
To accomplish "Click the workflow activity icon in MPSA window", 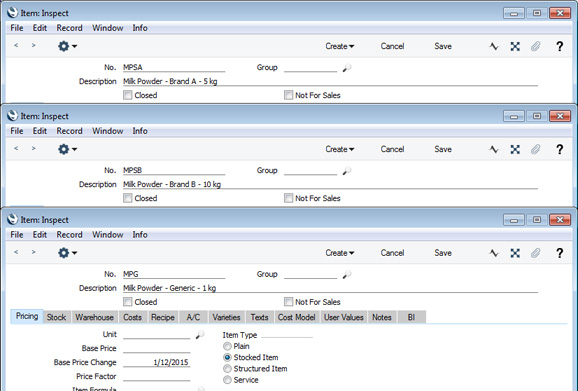I will 494,46.
